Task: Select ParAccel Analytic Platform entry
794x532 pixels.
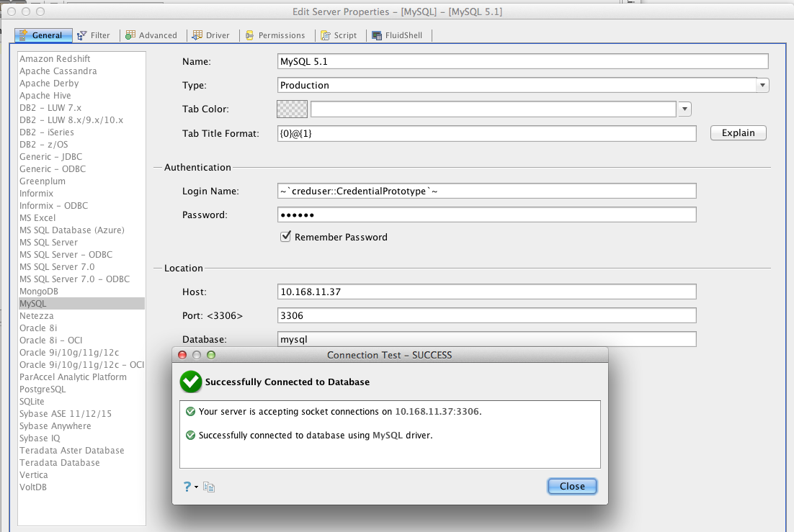Action: pos(73,377)
